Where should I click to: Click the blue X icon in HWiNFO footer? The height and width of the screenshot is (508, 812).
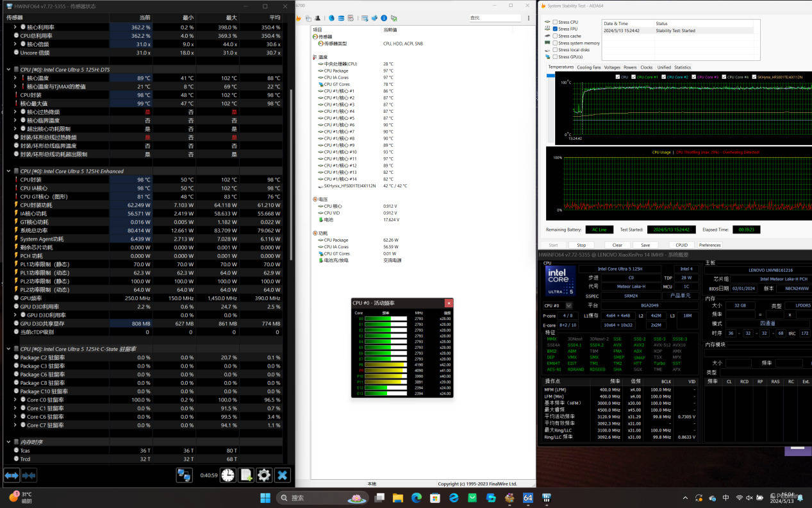tap(283, 475)
